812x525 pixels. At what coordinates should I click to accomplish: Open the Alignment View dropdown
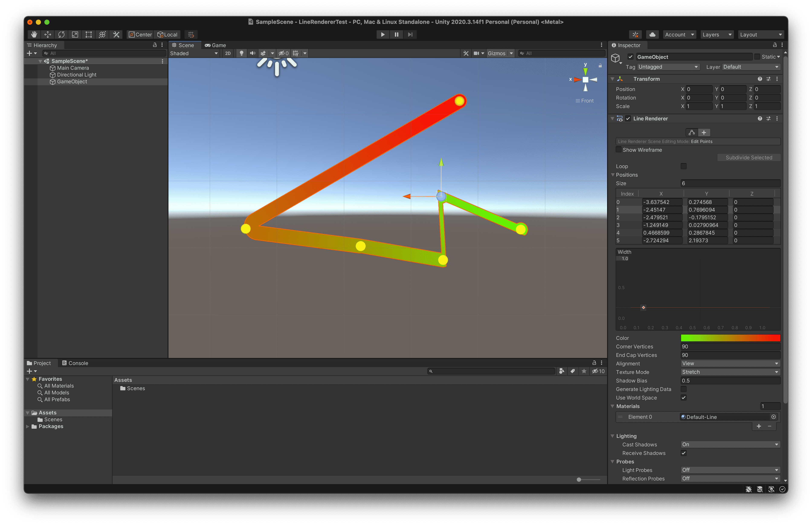point(730,363)
